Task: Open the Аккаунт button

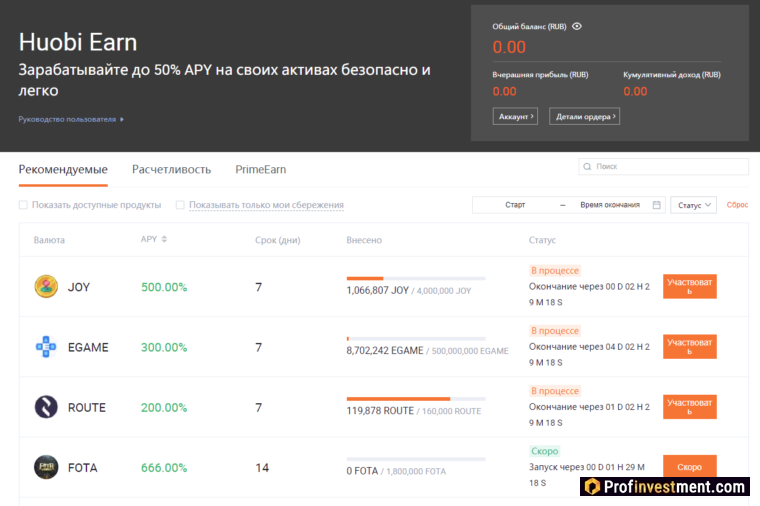Action: pos(515,116)
